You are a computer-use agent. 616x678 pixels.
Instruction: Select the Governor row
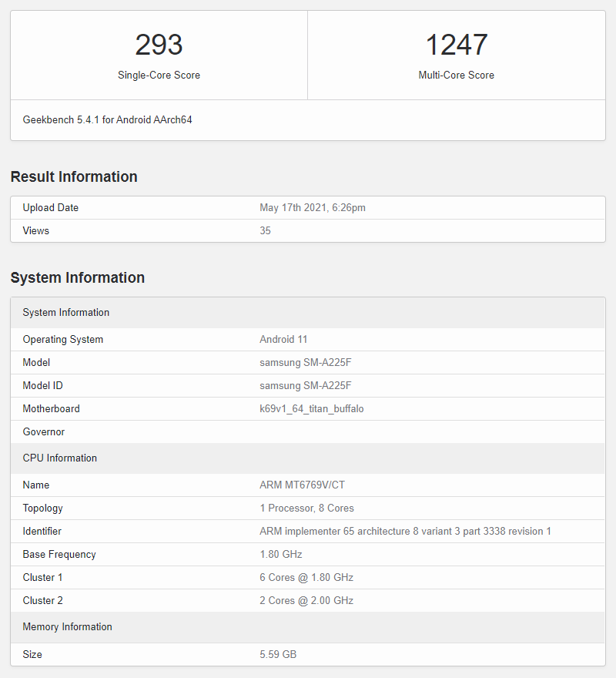tap(308, 431)
